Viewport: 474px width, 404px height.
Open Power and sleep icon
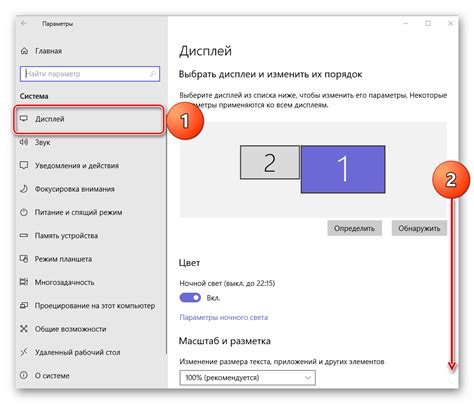[24, 212]
